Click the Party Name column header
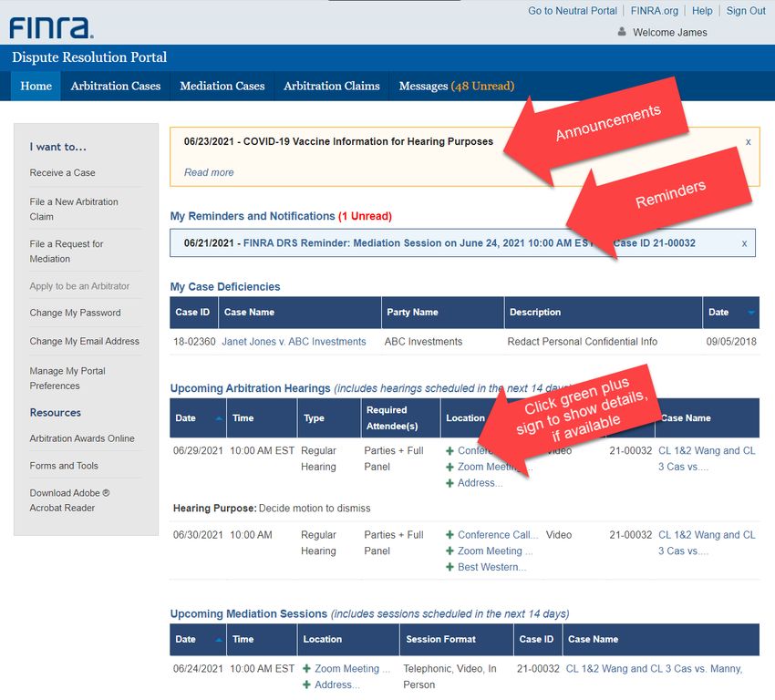The width and height of the screenshot is (775, 700). pyautogui.click(x=443, y=313)
